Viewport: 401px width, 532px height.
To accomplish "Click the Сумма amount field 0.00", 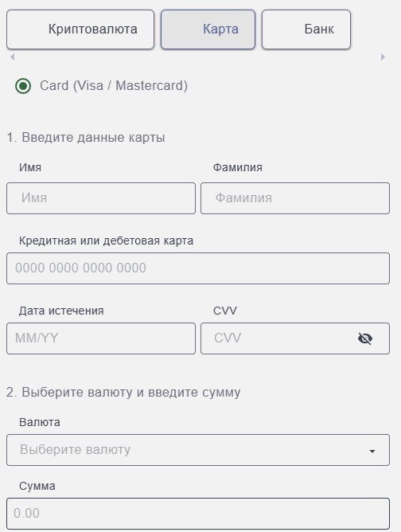I will (198, 514).
